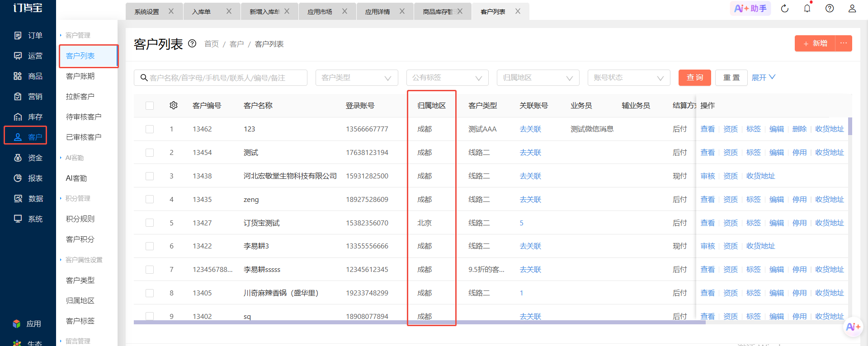Click the orange 查询 button
Image resolution: width=868 pixels, height=346 pixels.
(695, 78)
